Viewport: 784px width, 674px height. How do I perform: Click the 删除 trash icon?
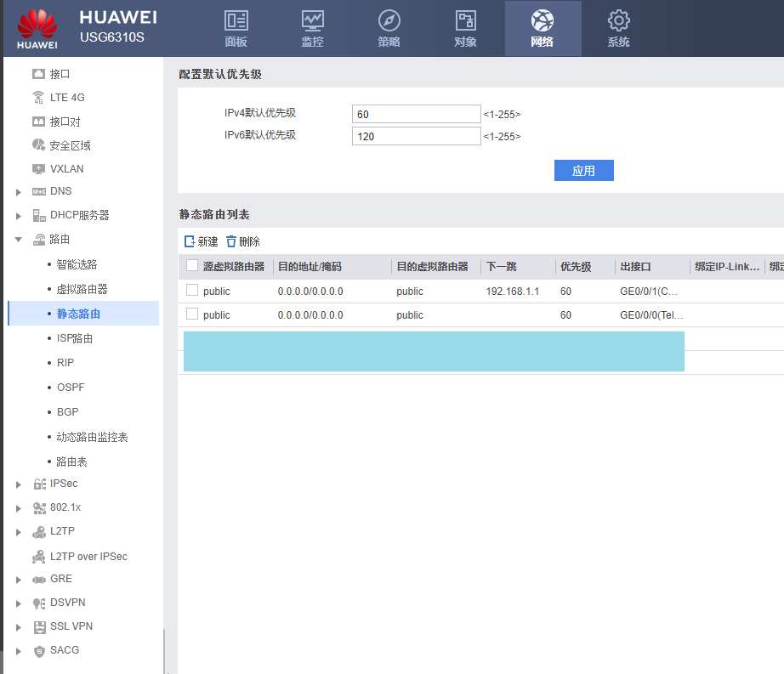(x=231, y=241)
